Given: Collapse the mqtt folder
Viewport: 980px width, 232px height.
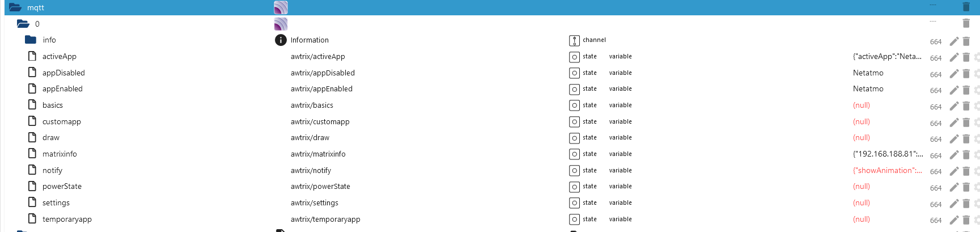Looking at the screenshot, I should click(x=15, y=7).
